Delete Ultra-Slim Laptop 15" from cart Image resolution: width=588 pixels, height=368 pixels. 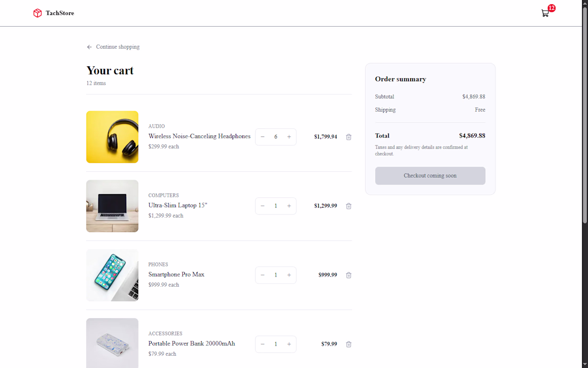coord(349,206)
